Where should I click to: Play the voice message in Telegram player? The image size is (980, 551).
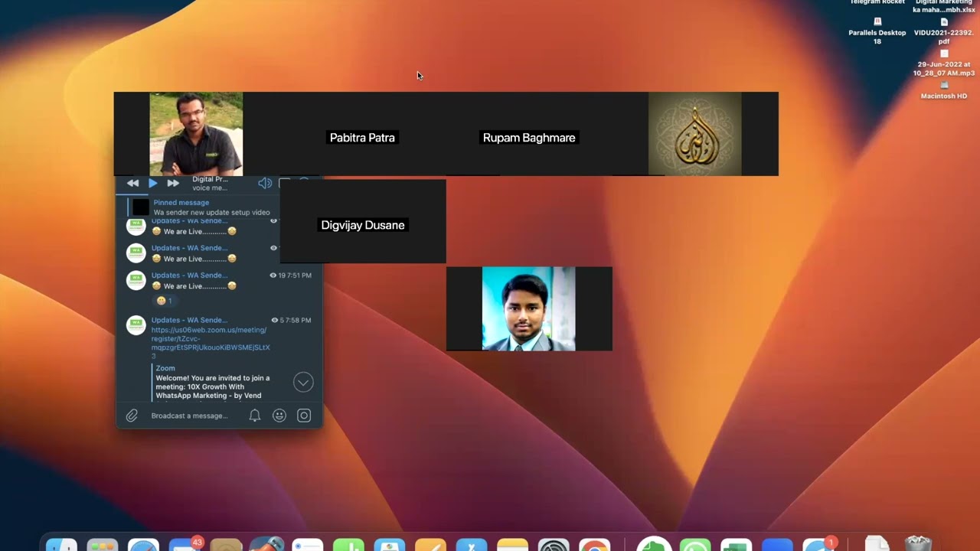[x=153, y=183]
